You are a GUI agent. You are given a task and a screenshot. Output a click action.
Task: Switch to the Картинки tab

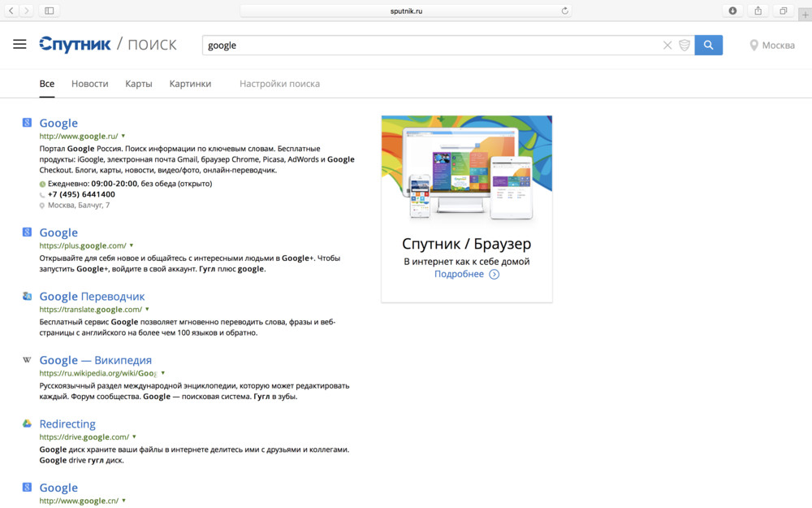tap(190, 84)
